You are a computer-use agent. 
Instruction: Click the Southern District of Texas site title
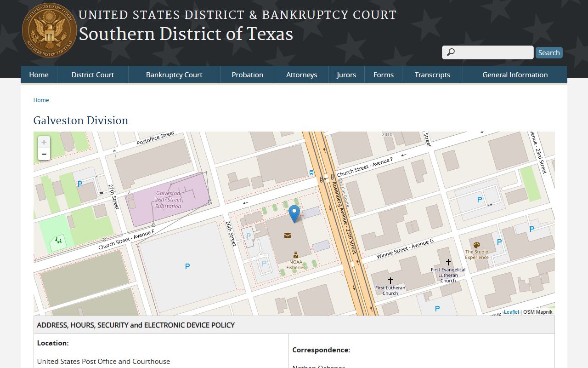pos(186,34)
